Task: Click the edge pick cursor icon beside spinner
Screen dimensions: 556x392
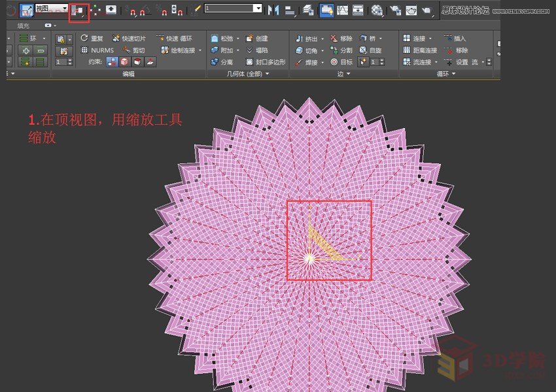Action: click(x=363, y=62)
